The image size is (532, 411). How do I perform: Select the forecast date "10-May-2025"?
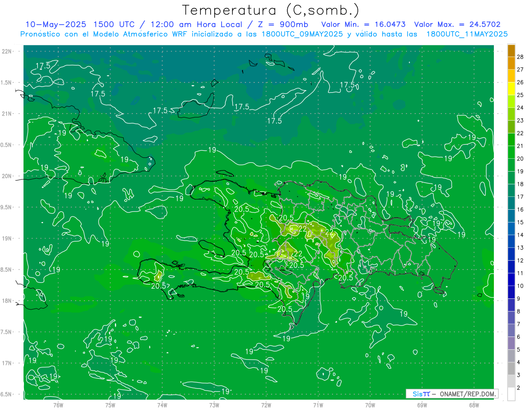pyautogui.click(x=55, y=24)
